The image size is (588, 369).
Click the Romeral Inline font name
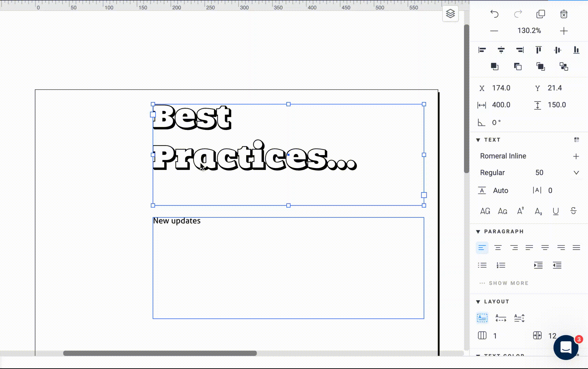pyautogui.click(x=503, y=156)
